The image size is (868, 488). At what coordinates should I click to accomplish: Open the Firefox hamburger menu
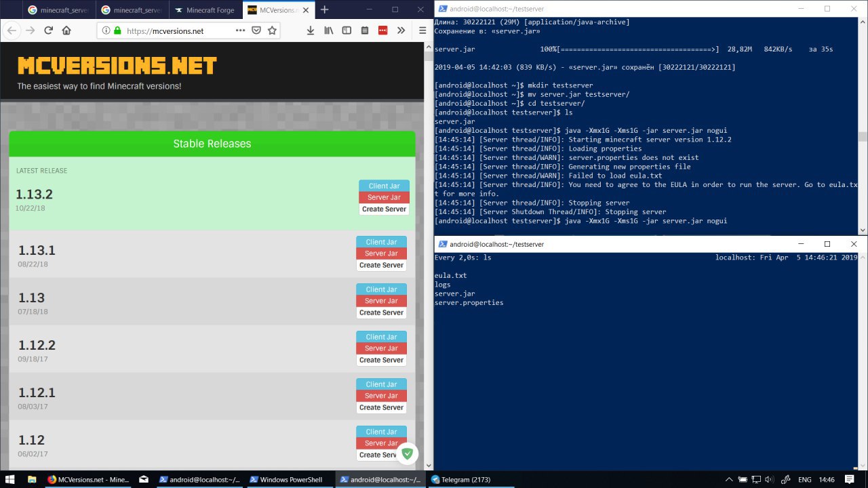click(422, 30)
